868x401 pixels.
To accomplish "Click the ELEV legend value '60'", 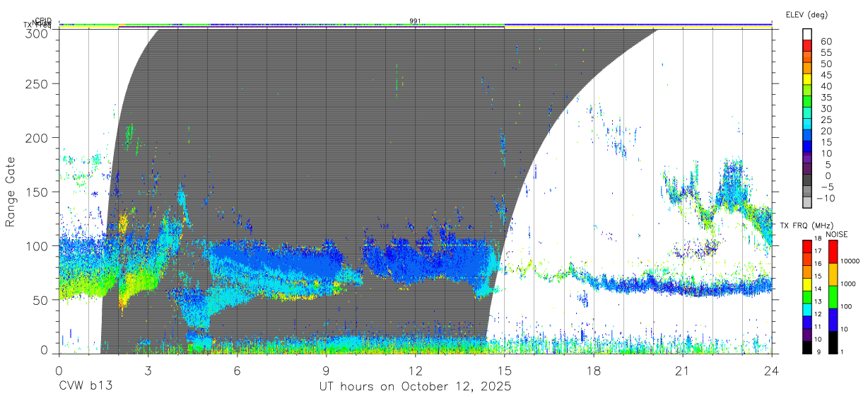I will [x=826, y=41].
